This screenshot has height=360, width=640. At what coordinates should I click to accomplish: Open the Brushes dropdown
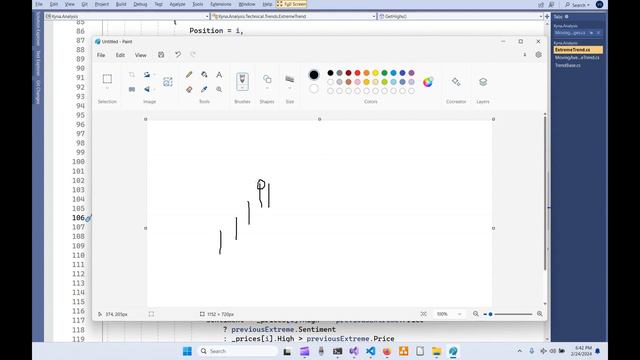242,88
